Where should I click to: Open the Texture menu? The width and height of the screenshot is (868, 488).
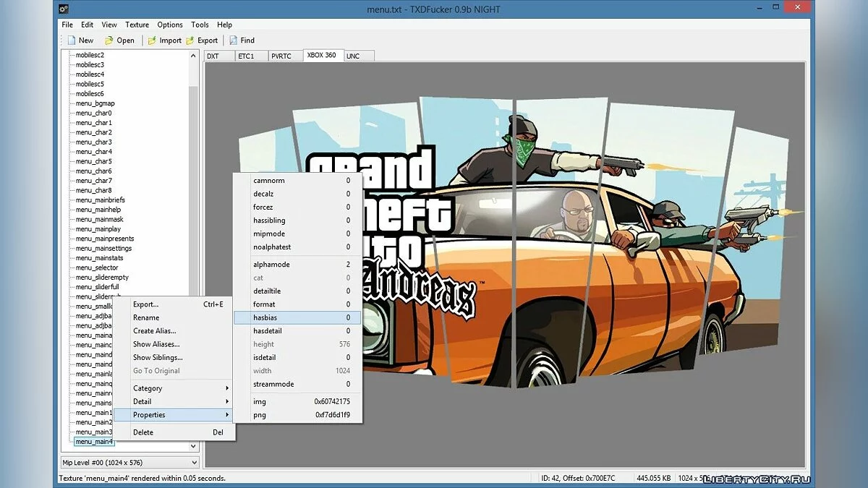(x=137, y=25)
